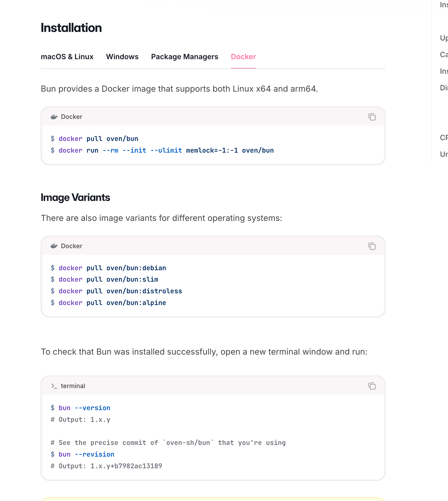The image size is (448, 501).
Task: Click the bun --revision command line
Action: point(86,454)
